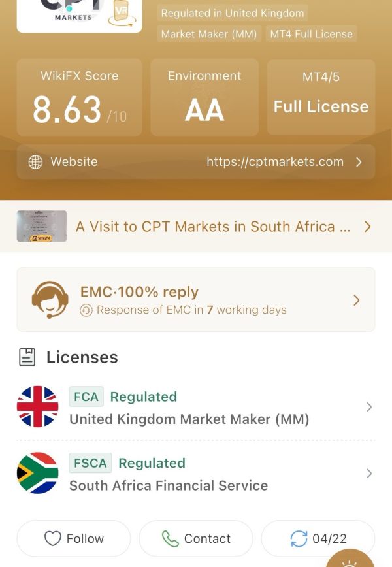Tap the MT4 Full License tag
The image size is (392, 567).
coord(312,34)
